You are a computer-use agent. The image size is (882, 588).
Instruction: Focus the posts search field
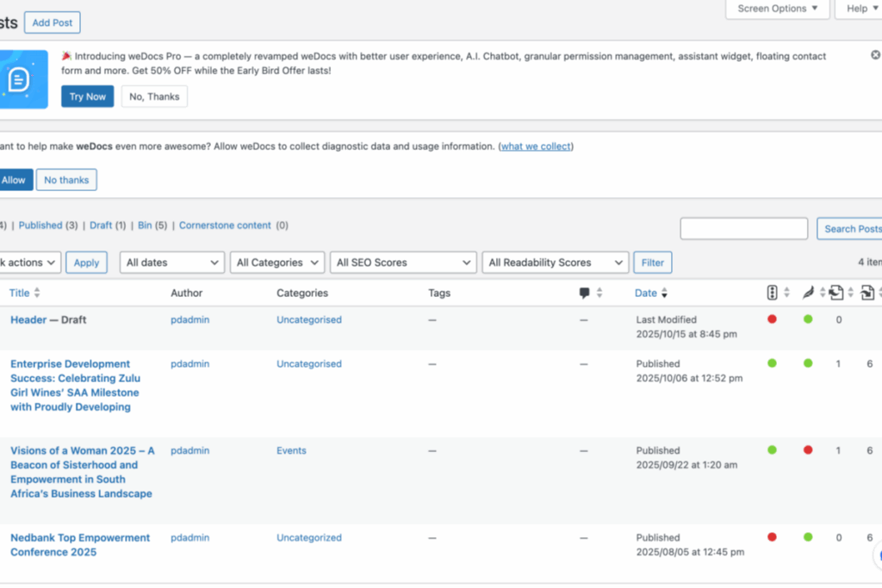[x=743, y=229]
